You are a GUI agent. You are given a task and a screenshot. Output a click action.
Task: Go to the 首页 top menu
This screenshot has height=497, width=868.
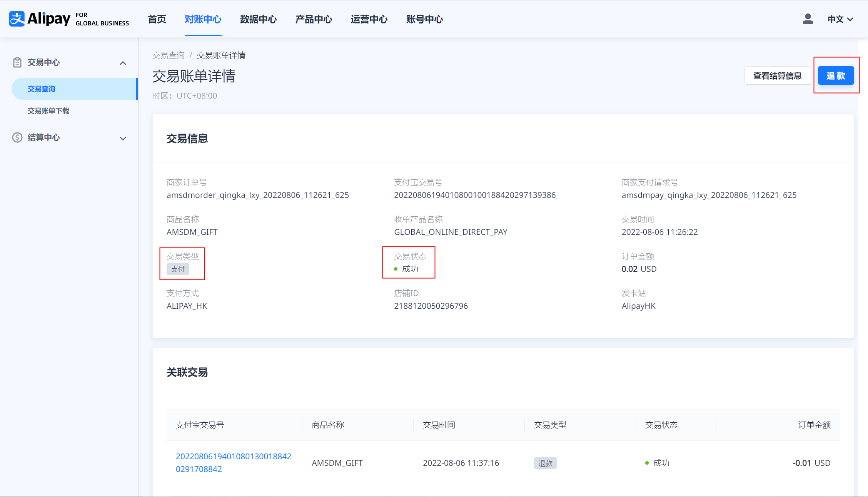coord(157,19)
